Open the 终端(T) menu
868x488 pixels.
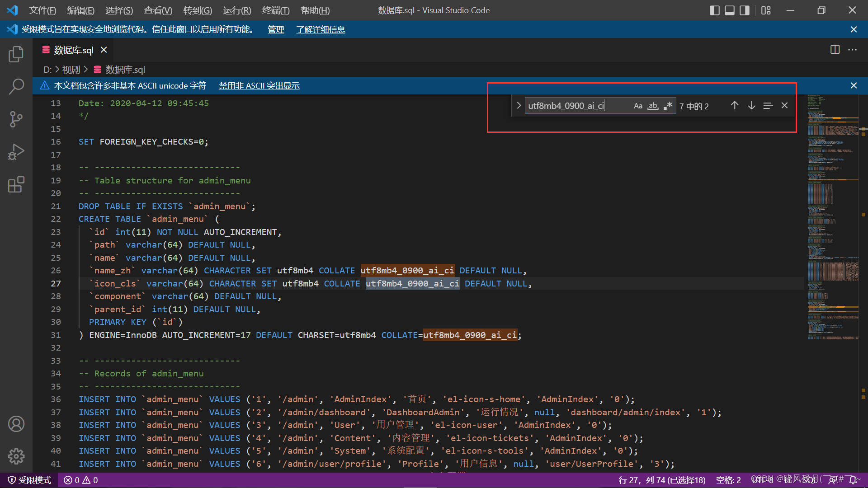click(x=275, y=10)
